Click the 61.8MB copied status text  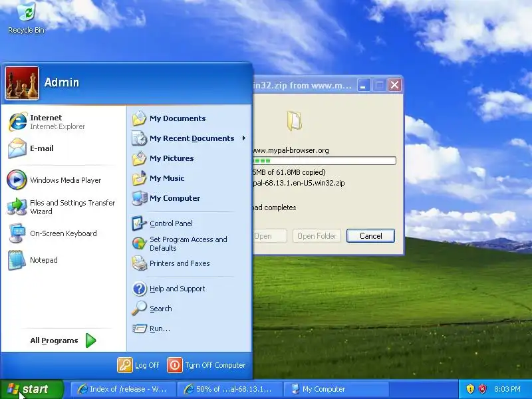[289, 172]
